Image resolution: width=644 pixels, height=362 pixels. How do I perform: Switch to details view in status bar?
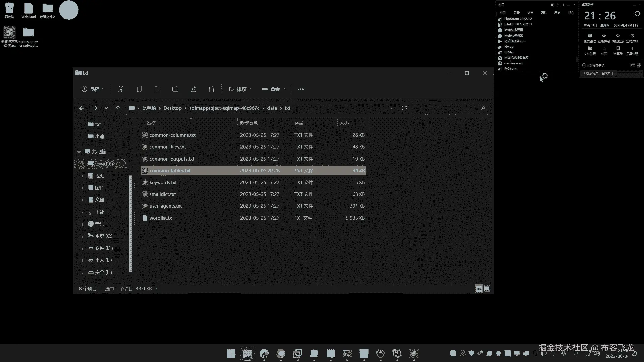479,289
